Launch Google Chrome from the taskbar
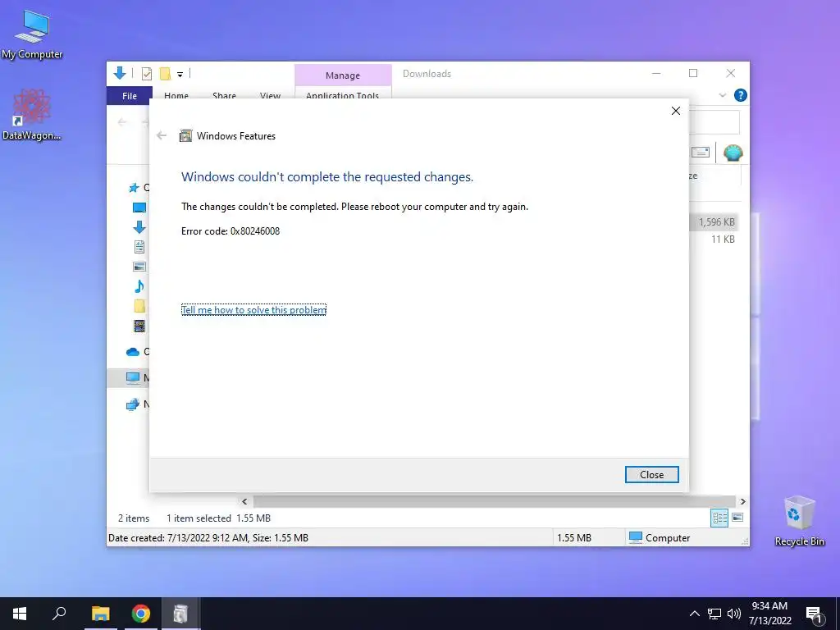840x630 pixels. point(141,614)
